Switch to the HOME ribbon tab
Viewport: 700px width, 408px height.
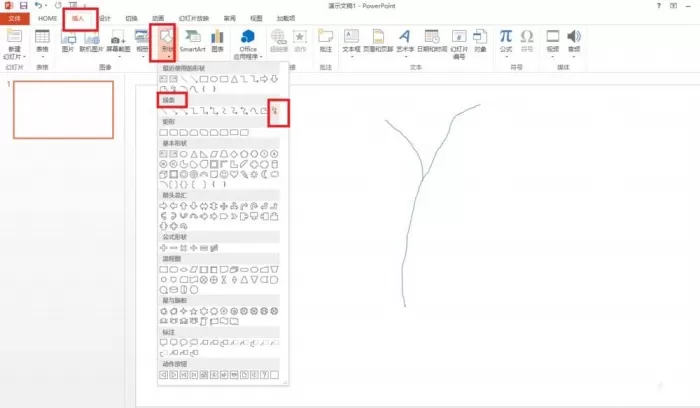(x=47, y=18)
